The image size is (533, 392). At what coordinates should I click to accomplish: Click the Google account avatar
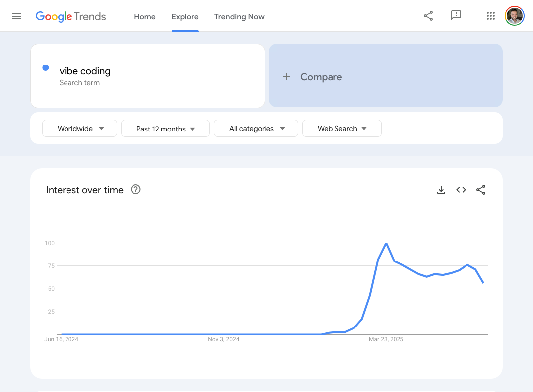tap(515, 16)
